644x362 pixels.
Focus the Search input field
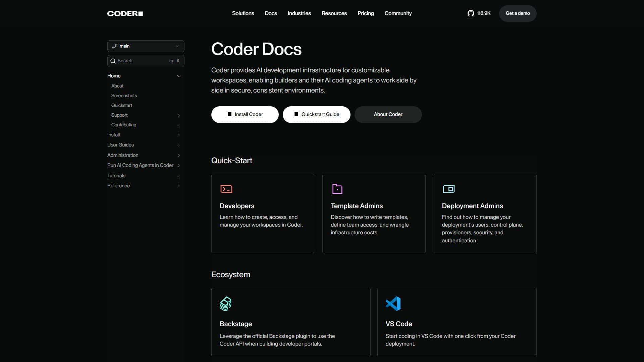point(146,61)
